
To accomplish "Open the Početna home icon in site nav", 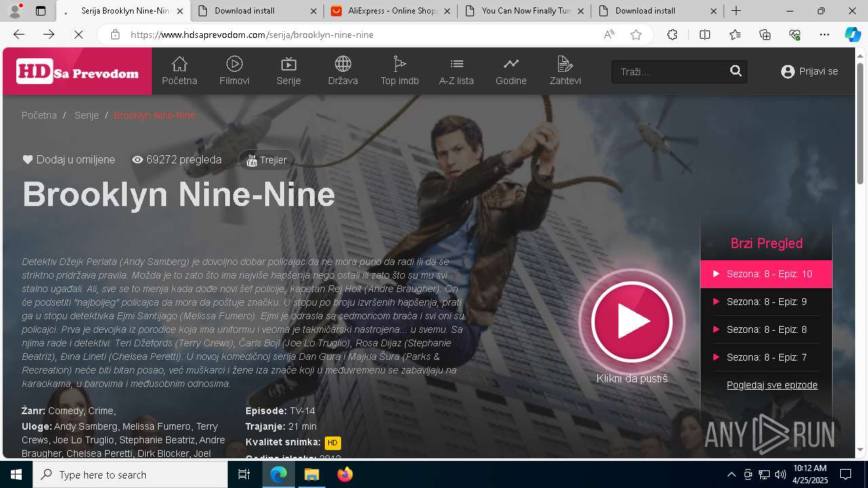I will coord(179,71).
